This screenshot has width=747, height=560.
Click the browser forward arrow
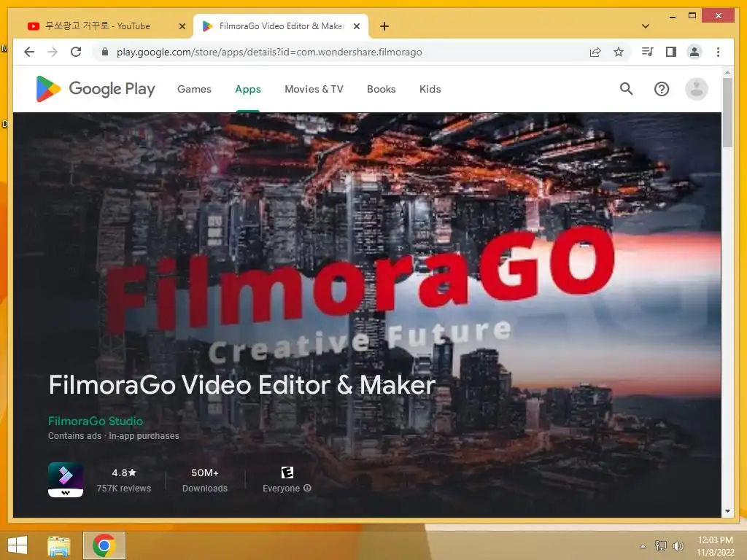[53, 52]
